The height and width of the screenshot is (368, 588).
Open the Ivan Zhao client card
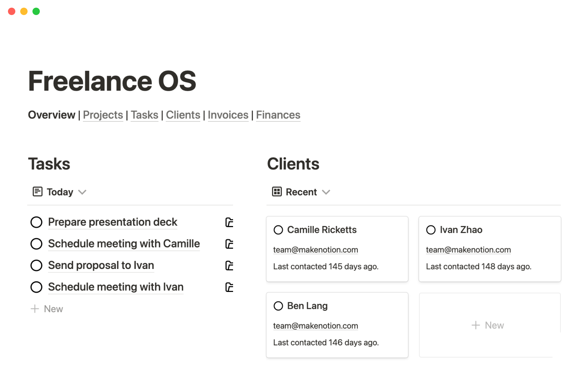[x=461, y=230]
